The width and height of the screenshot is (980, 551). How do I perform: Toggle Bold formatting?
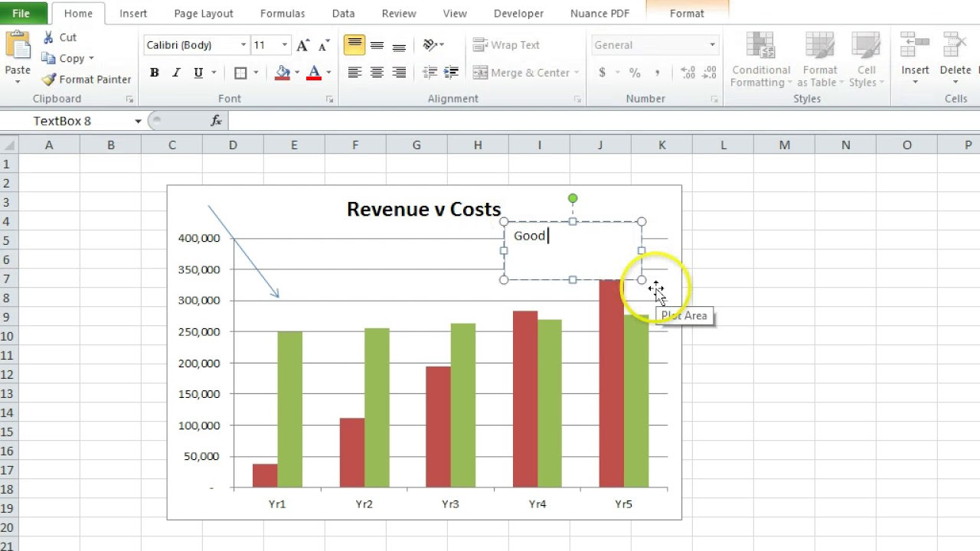pyautogui.click(x=155, y=73)
